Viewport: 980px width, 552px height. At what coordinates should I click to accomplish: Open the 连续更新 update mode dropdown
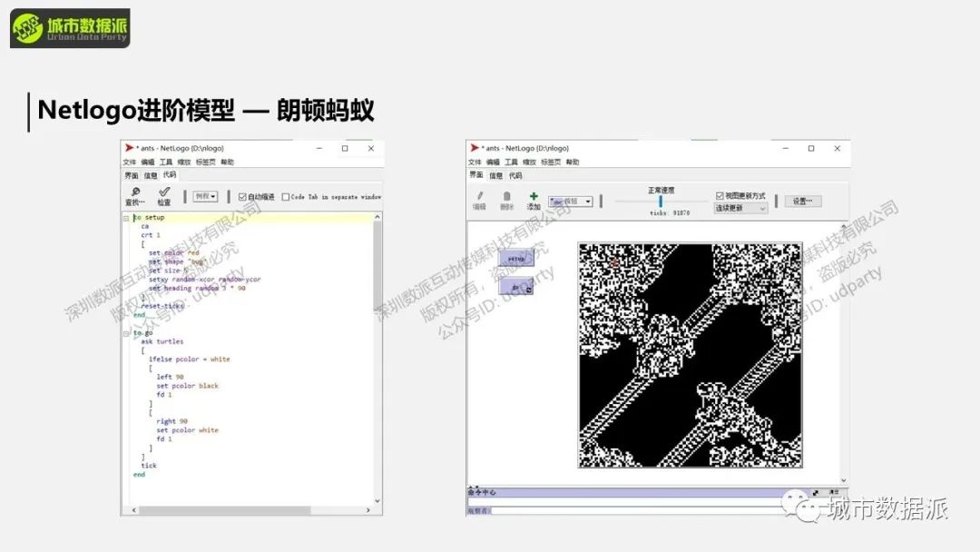tap(740, 208)
